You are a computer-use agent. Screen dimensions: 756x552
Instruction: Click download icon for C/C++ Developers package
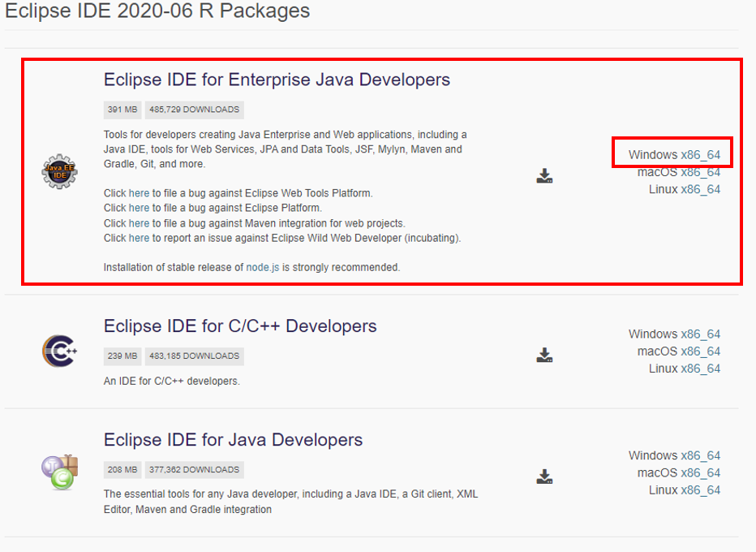click(544, 355)
